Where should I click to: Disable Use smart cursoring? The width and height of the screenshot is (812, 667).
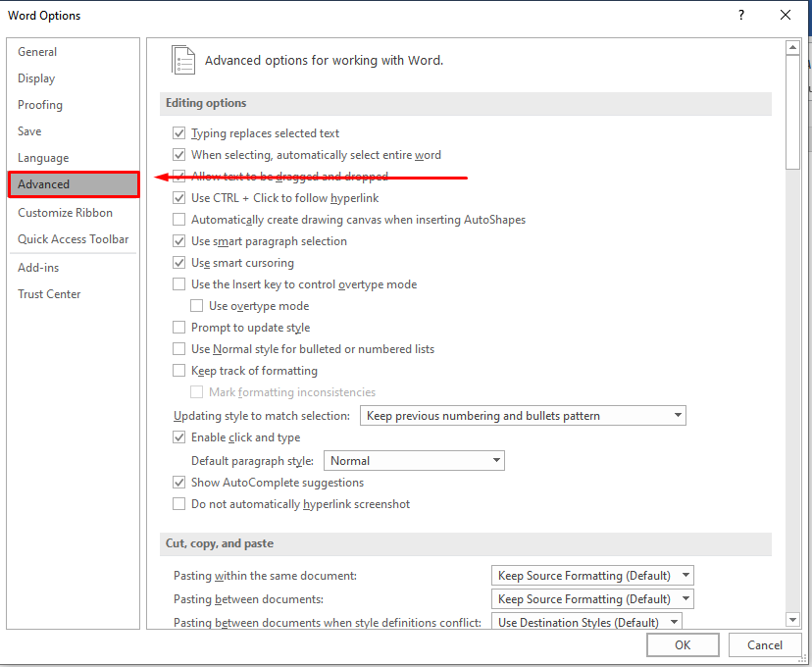(179, 263)
